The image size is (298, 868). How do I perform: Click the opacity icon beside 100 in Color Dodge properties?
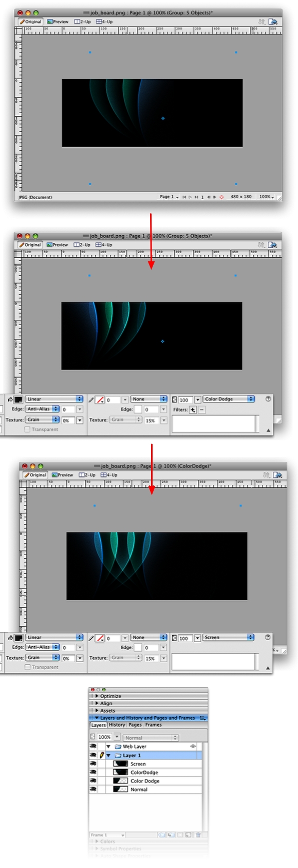[175, 399]
